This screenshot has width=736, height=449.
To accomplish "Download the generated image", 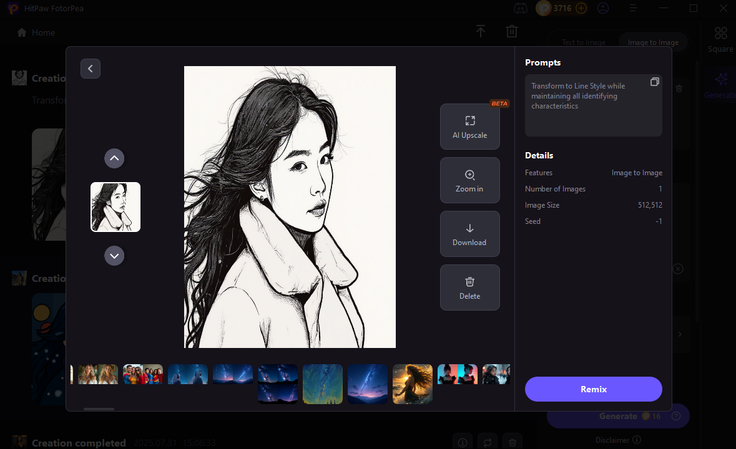I will (x=470, y=234).
